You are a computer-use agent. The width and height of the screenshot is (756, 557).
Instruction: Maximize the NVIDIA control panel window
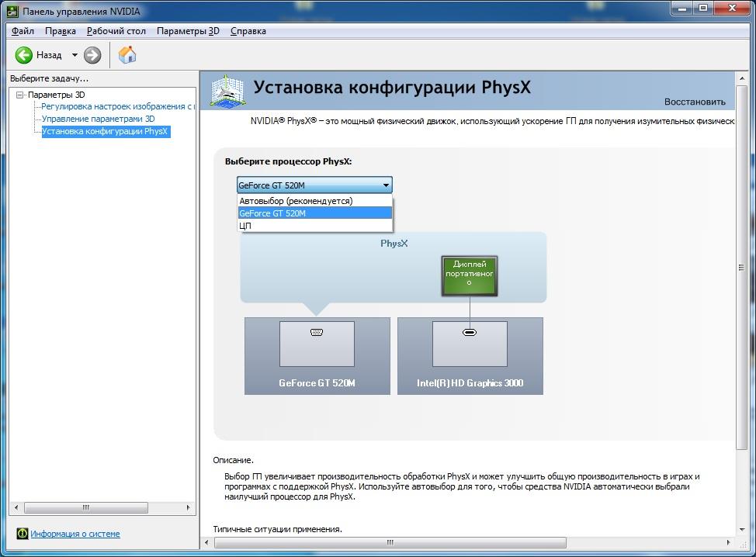pyautogui.click(x=704, y=9)
